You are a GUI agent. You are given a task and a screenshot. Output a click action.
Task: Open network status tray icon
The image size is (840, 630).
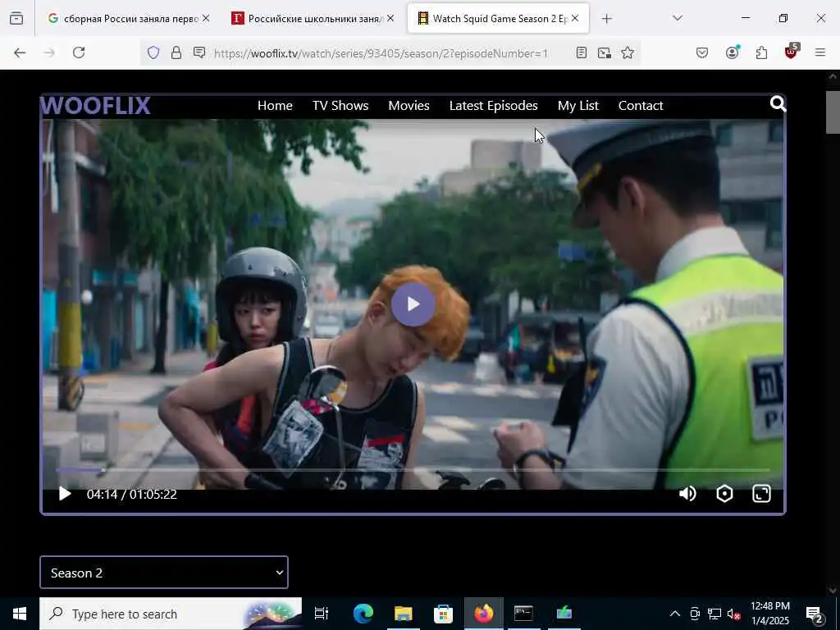[x=714, y=614]
